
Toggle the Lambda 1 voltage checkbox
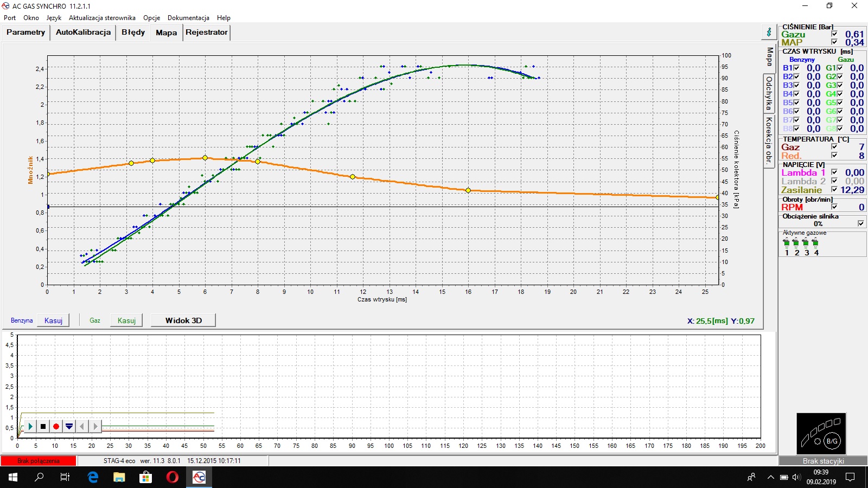834,172
